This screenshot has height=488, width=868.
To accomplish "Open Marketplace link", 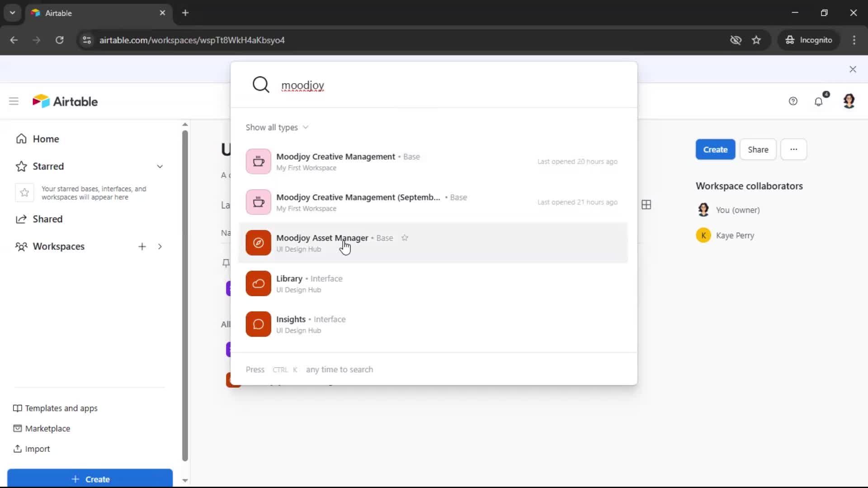I will [42, 428].
